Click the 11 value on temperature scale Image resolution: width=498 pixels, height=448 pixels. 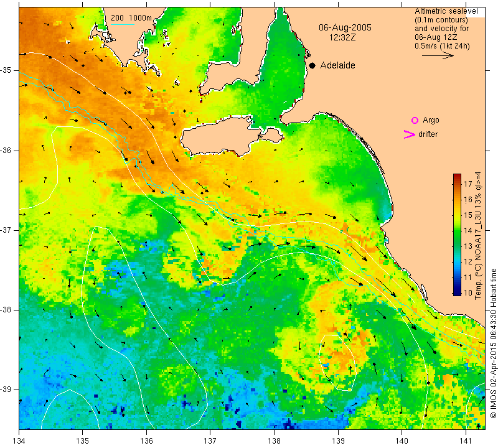point(468,277)
